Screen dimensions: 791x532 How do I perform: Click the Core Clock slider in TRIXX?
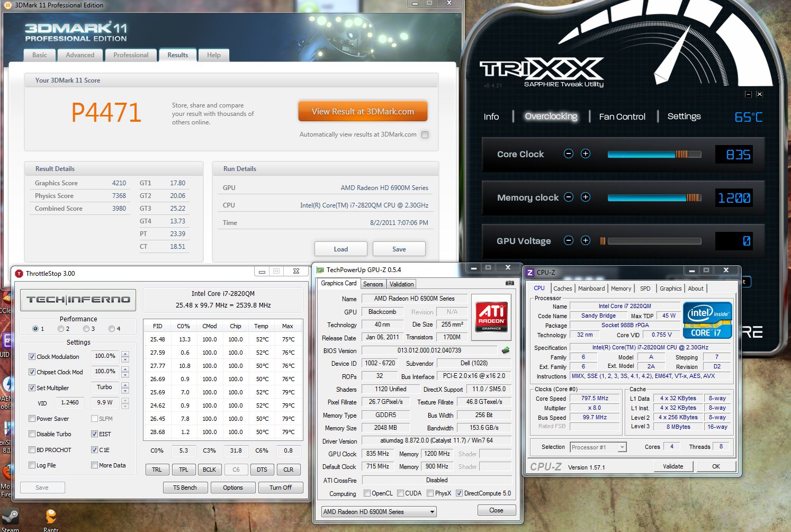pos(654,154)
